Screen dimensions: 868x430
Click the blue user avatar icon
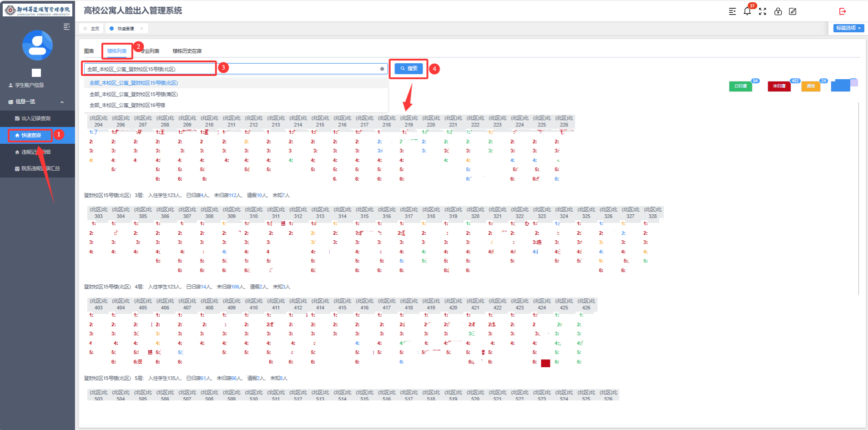[x=37, y=46]
